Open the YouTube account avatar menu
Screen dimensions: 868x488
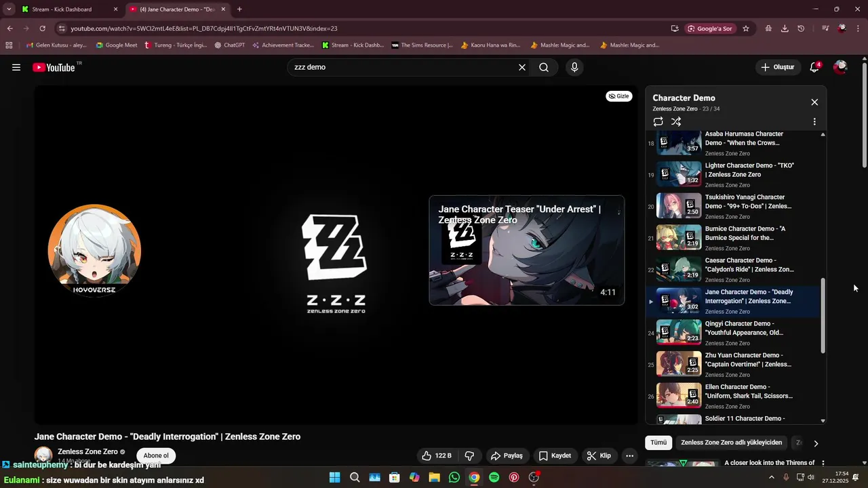[x=840, y=67]
